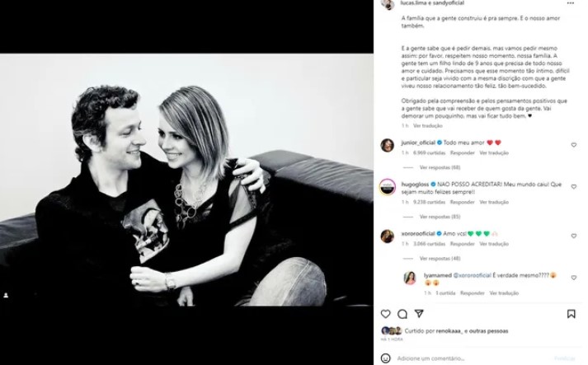Viewport: 588px width, 365px height.
Task: Show tagged people icon on photo
Action: 6,295
